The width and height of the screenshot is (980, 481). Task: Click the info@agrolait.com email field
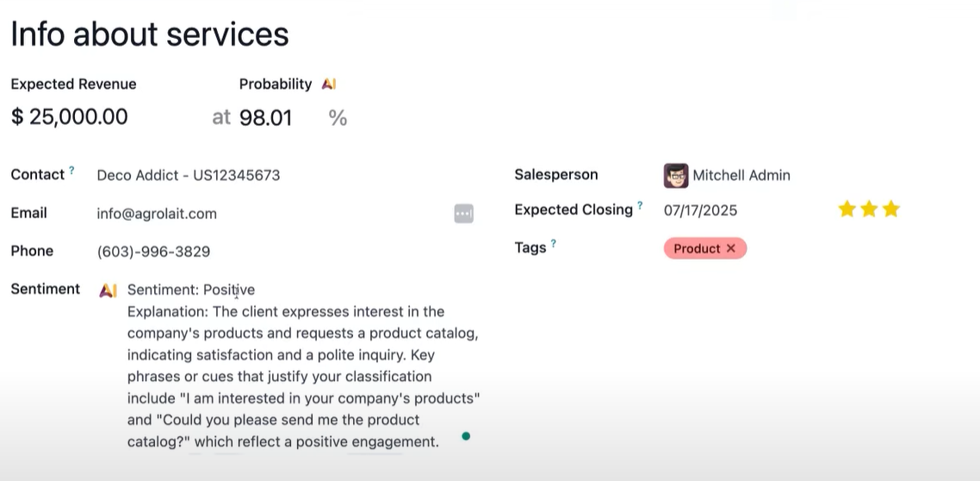point(157,214)
